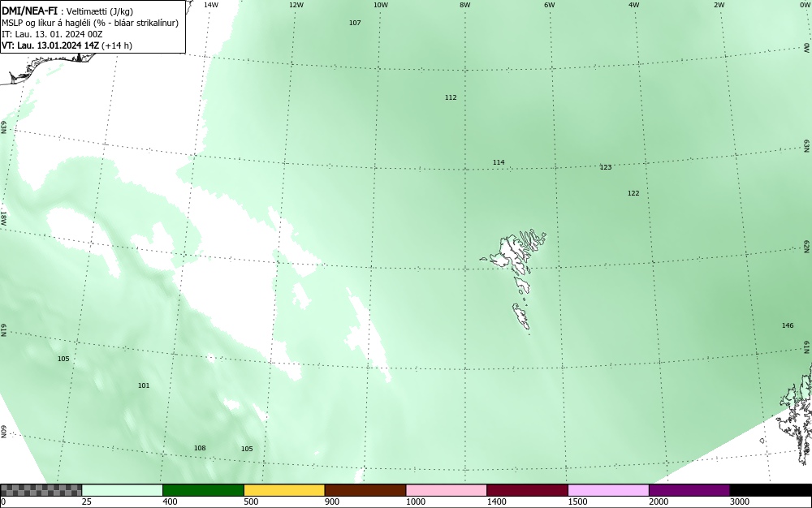This screenshot has width=812, height=508.
Task: Click the map value 112
Action: (451, 97)
